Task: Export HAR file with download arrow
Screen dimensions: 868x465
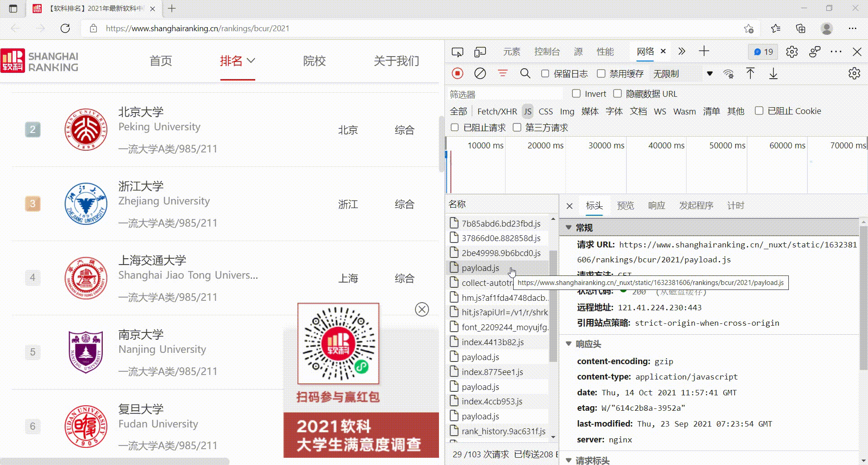Action: [x=773, y=73]
